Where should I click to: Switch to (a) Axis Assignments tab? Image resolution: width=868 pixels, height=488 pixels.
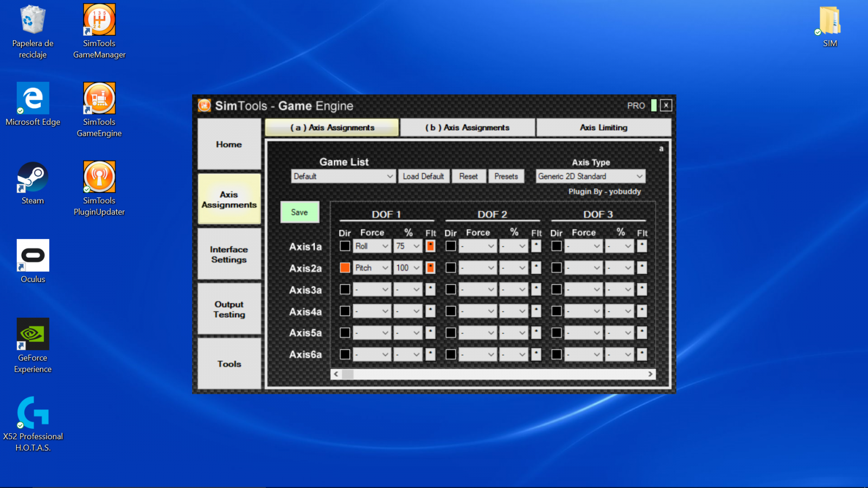tap(332, 127)
